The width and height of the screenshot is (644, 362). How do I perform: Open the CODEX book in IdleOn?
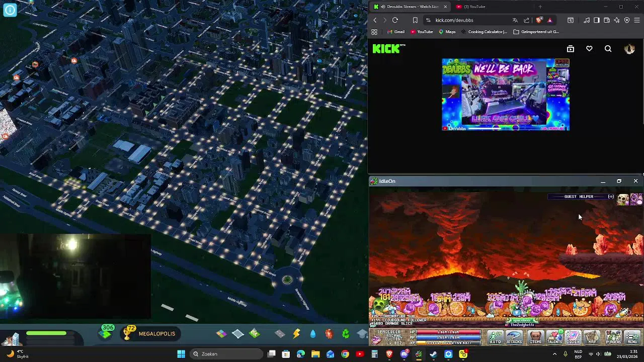point(573,337)
